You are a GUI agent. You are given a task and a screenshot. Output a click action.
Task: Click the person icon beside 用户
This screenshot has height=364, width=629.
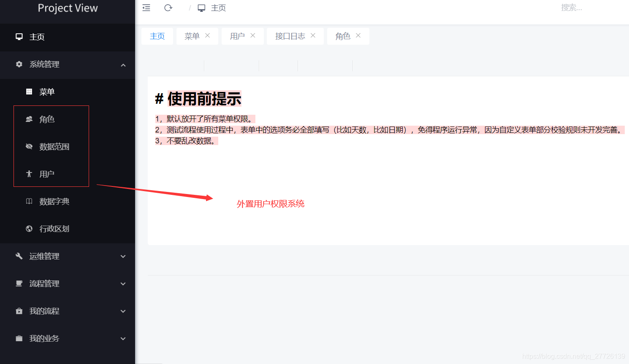(29, 174)
